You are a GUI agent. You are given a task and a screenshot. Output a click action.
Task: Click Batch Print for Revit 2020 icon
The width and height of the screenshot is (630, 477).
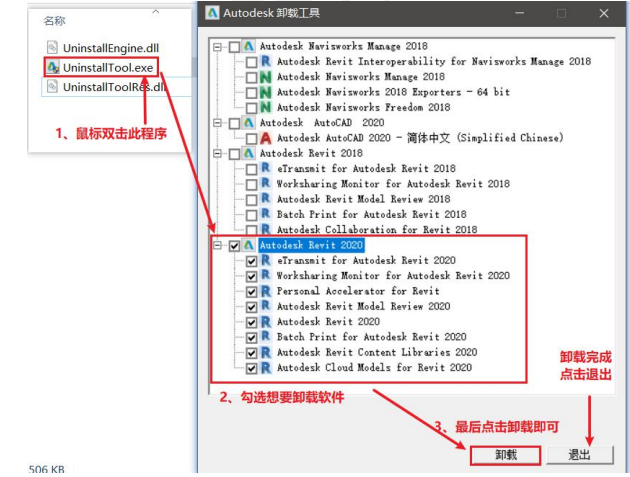coord(266,337)
